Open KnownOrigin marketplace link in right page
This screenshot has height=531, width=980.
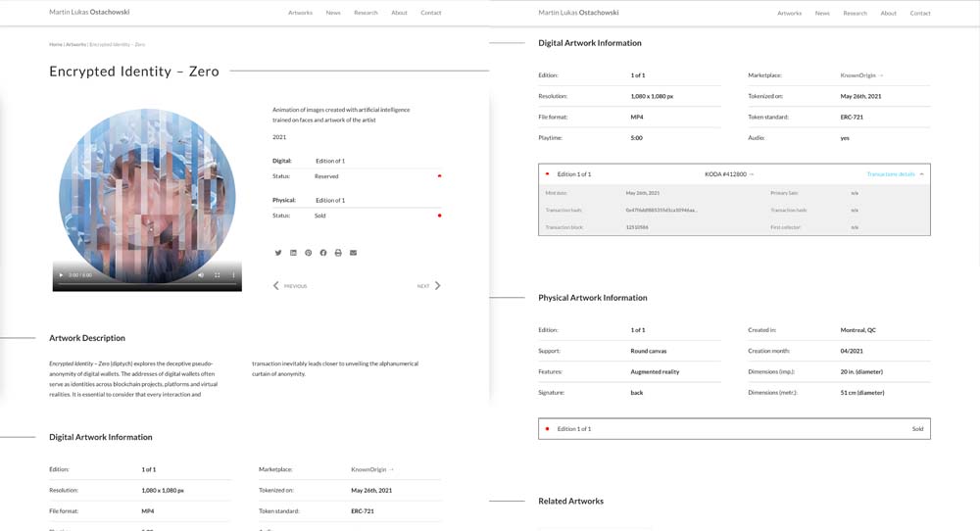[861, 75]
